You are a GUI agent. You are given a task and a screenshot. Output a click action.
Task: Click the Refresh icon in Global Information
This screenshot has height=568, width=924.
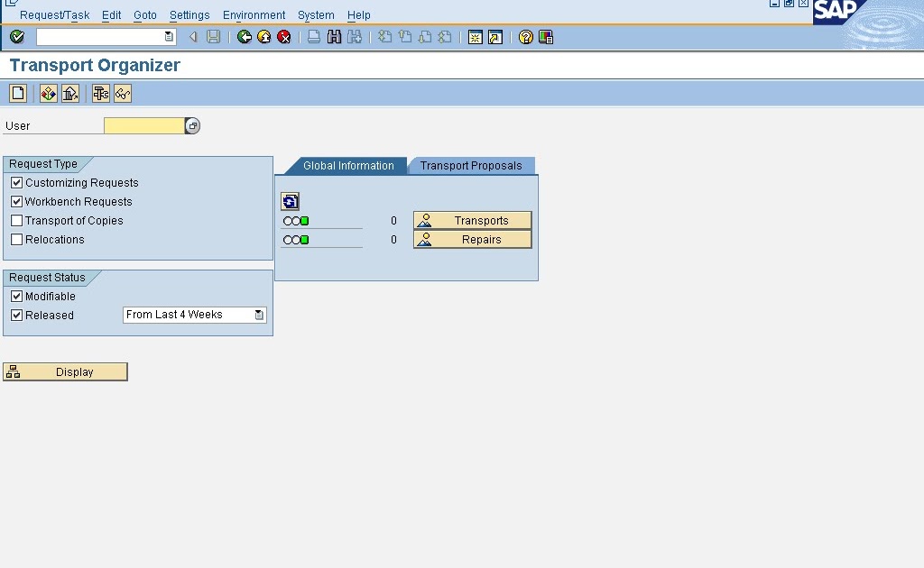click(x=290, y=200)
